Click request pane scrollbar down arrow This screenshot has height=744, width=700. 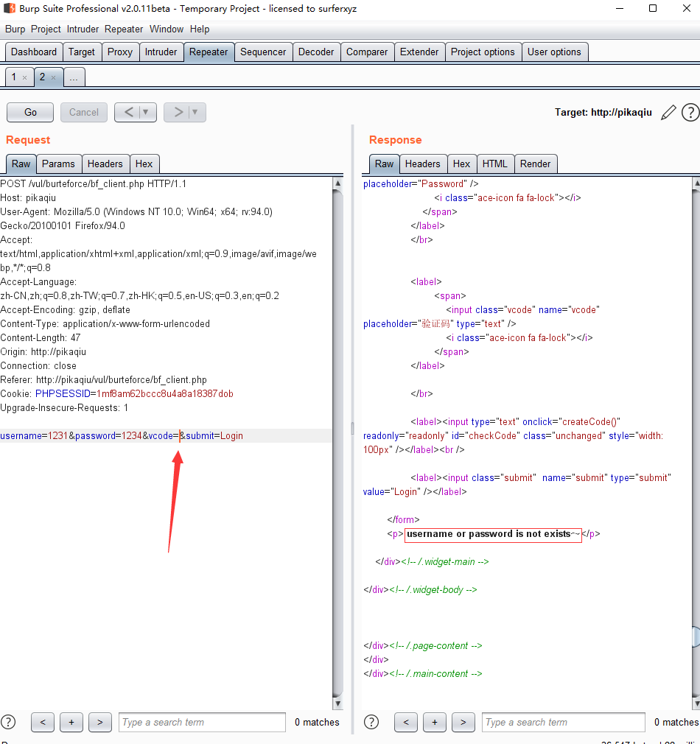click(338, 703)
